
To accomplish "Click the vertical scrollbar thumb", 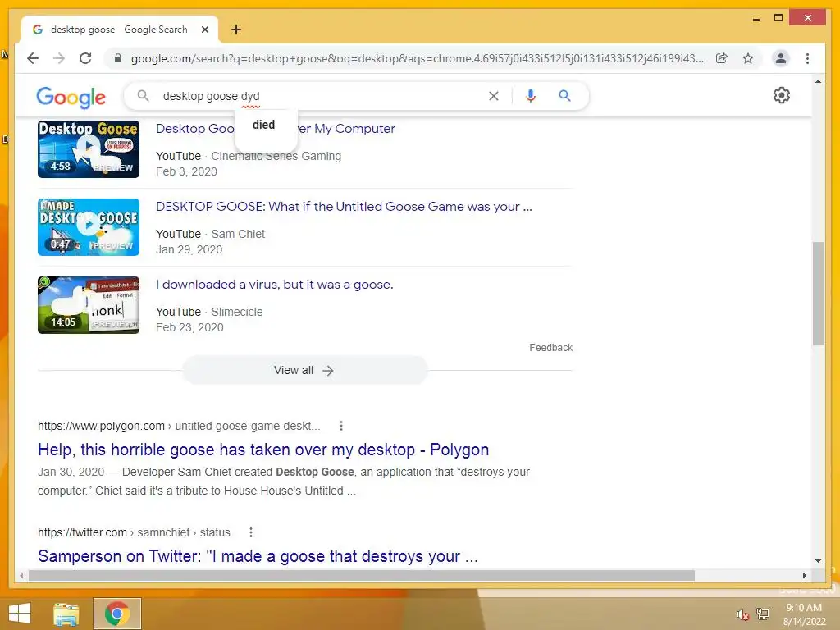I will pos(818,294).
